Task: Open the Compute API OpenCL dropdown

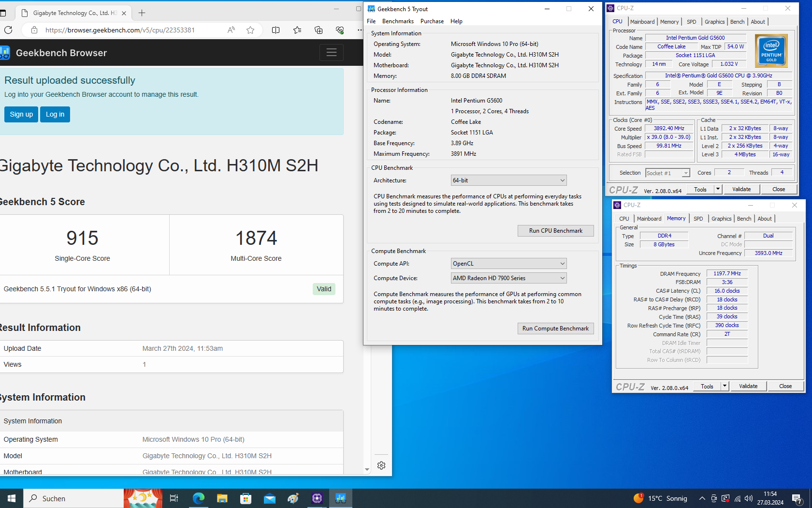Action: pyautogui.click(x=508, y=264)
